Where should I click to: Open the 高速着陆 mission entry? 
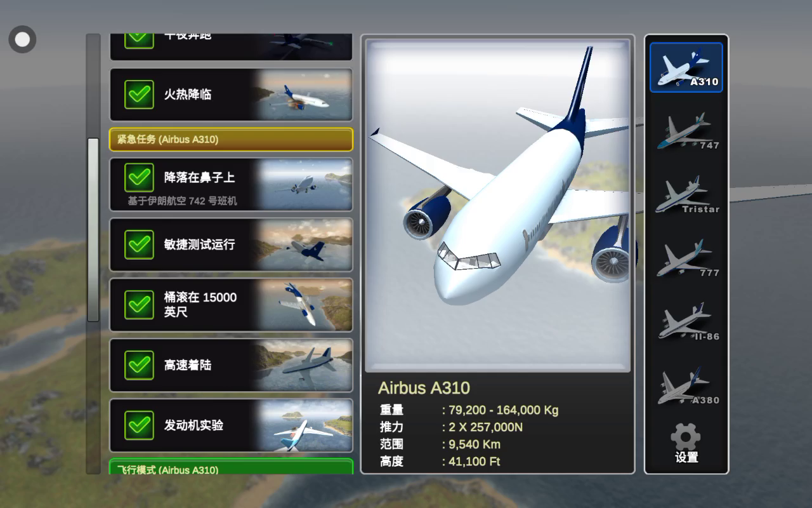point(231,365)
